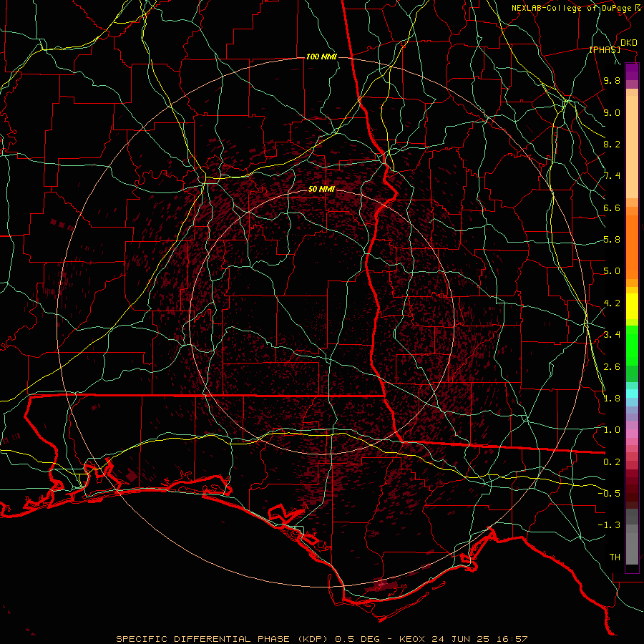Click the Specific Differential Phase caption text

322,639
